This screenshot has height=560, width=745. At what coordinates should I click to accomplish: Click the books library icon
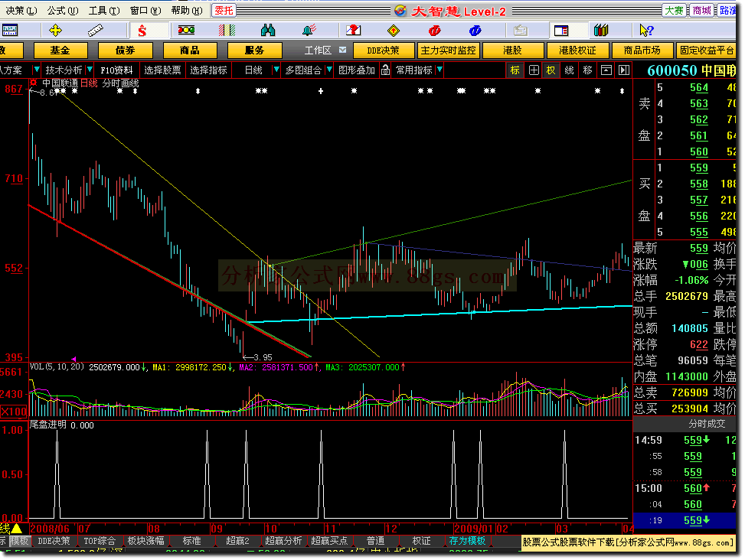pos(601,31)
